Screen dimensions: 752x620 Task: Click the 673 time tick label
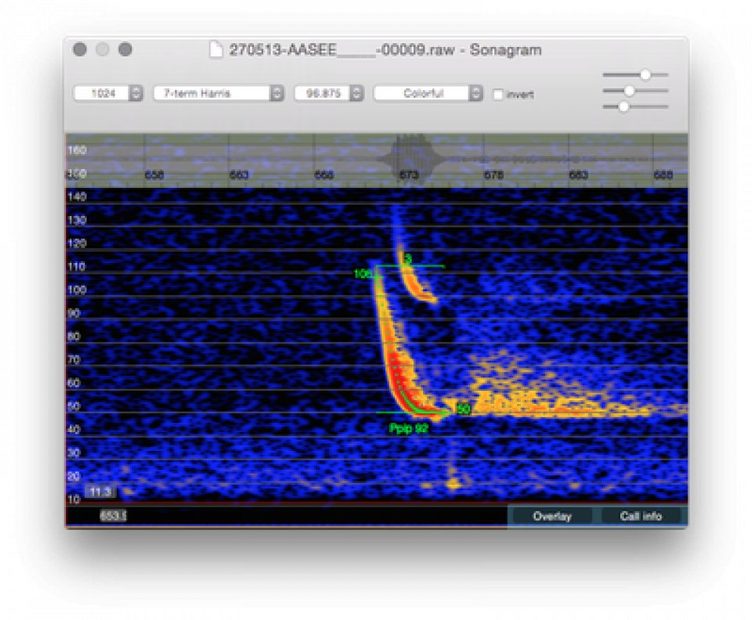click(408, 174)
